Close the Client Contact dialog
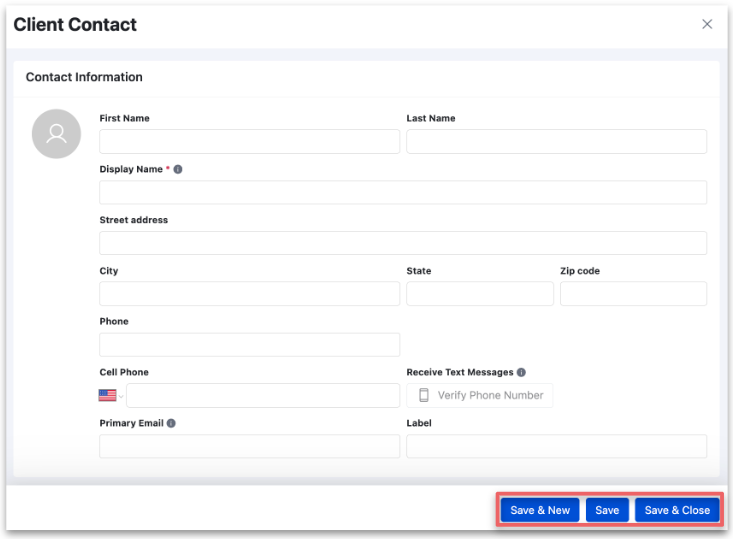 coord(707,24)
